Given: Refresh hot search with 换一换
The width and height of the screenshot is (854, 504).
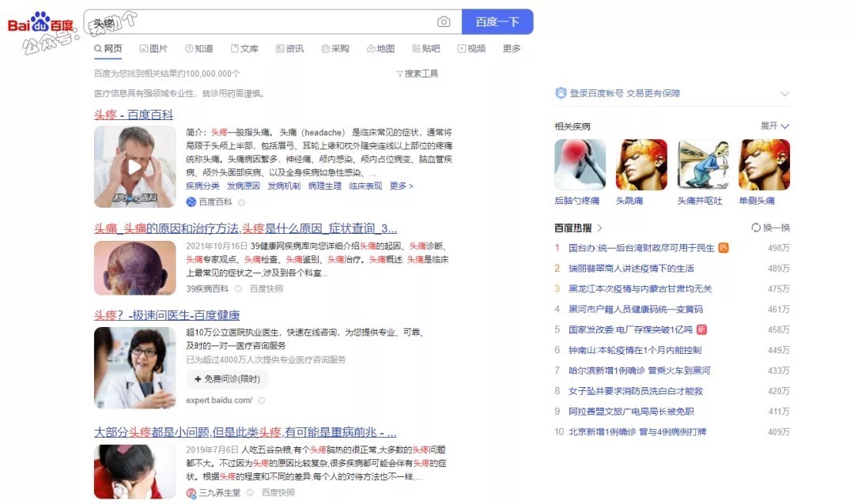Looking at the screenshot, I should (771, 228).
